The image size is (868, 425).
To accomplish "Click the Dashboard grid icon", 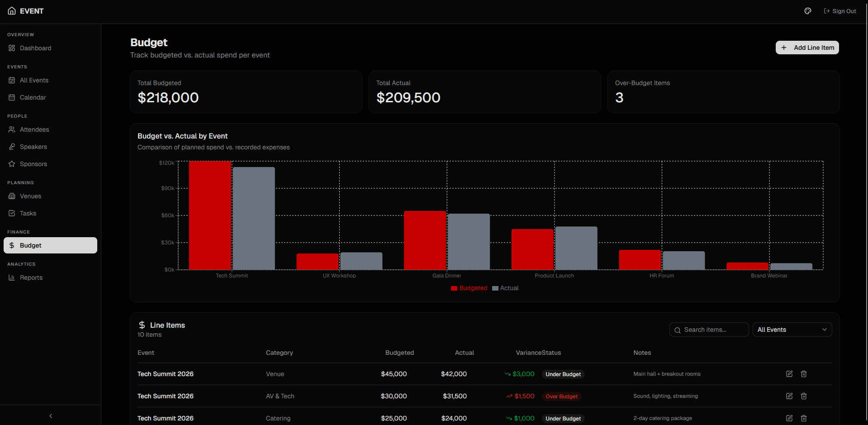I will click(x=12, y=48).
